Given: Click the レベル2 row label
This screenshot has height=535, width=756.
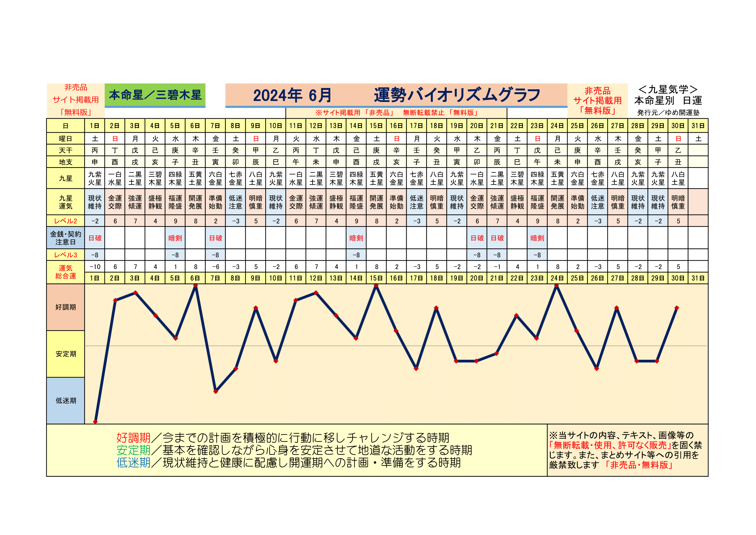Looking at the screenshot, I should (66, 221).
